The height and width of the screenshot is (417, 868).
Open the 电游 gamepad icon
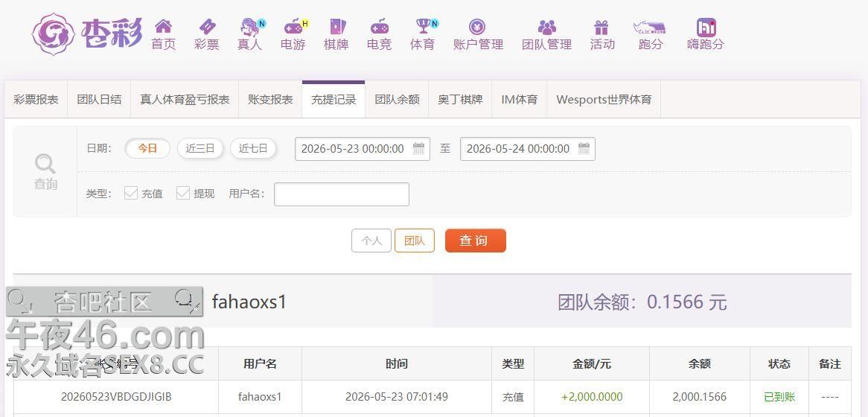294,26
